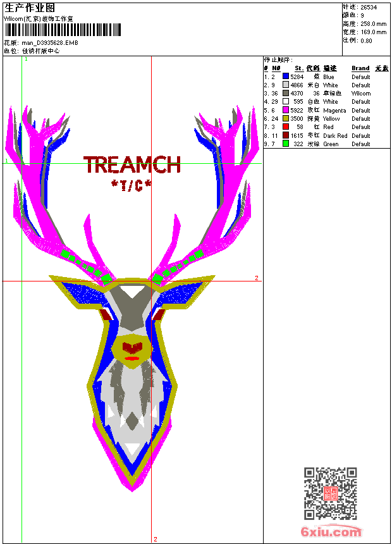The image size is (392, 544).
Task: Choose the Dark Red thread color swatch
Action: [286, 135]
